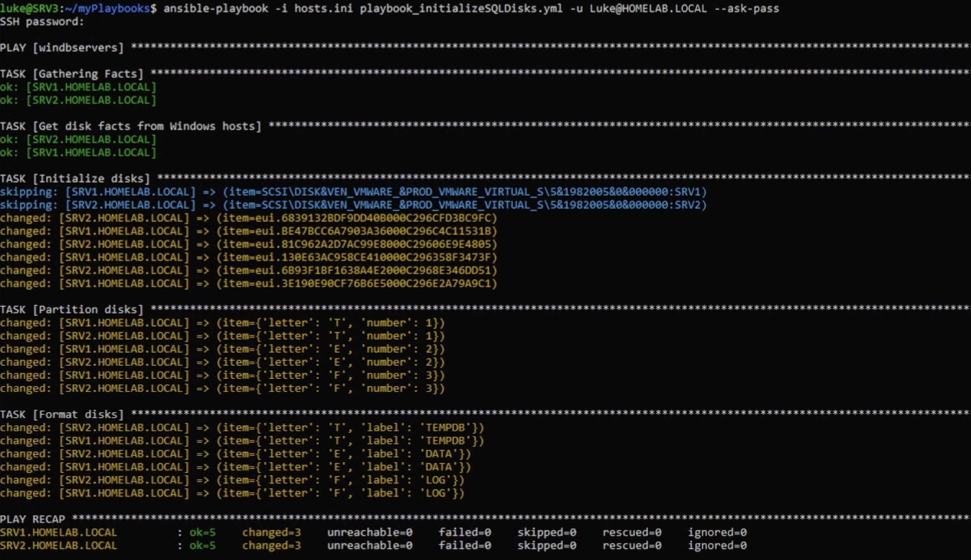Click unreachable=0 in the SRV2 recap row
971x560 pixels.
370,546
